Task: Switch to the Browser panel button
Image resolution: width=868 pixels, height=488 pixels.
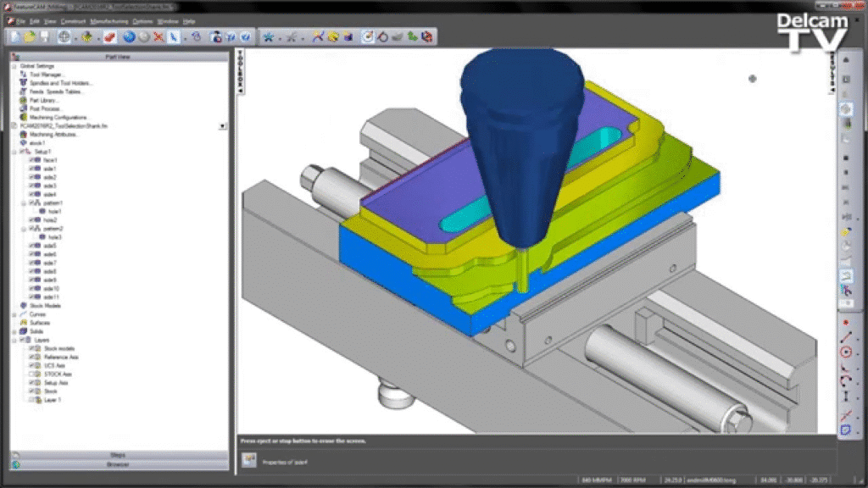Action: (x=117, y=463)
